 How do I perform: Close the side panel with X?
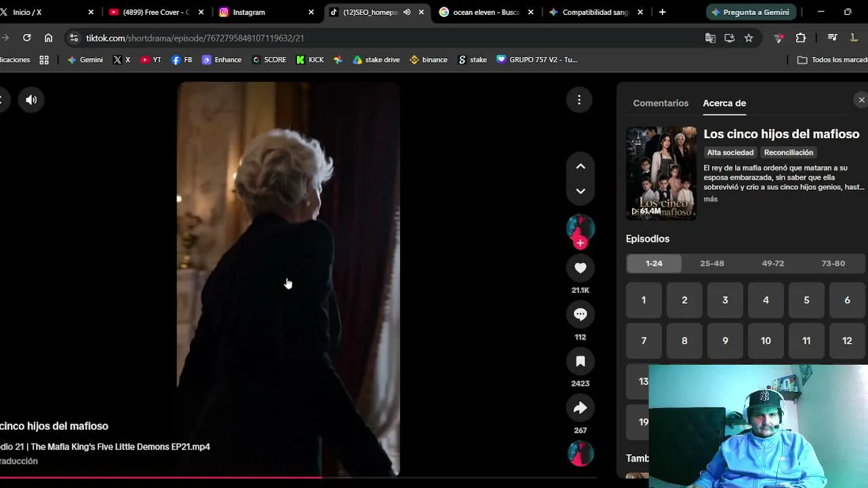click(x=861, y=100)
